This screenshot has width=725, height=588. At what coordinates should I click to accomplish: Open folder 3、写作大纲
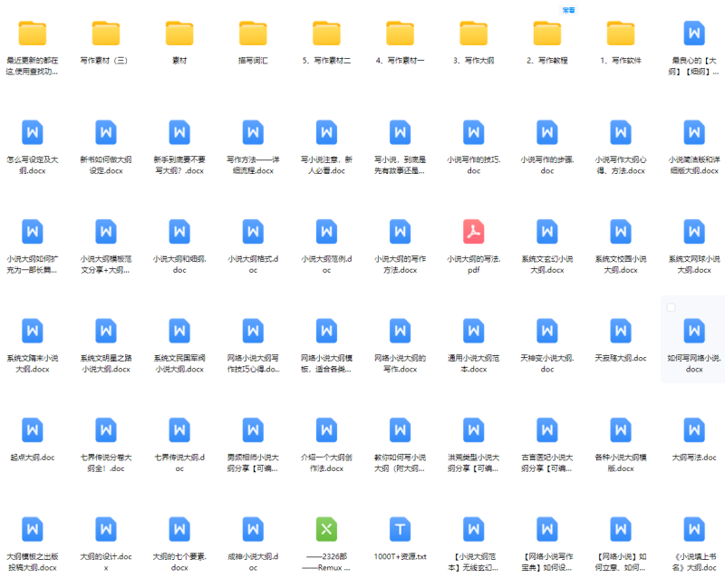pos(473,34)
